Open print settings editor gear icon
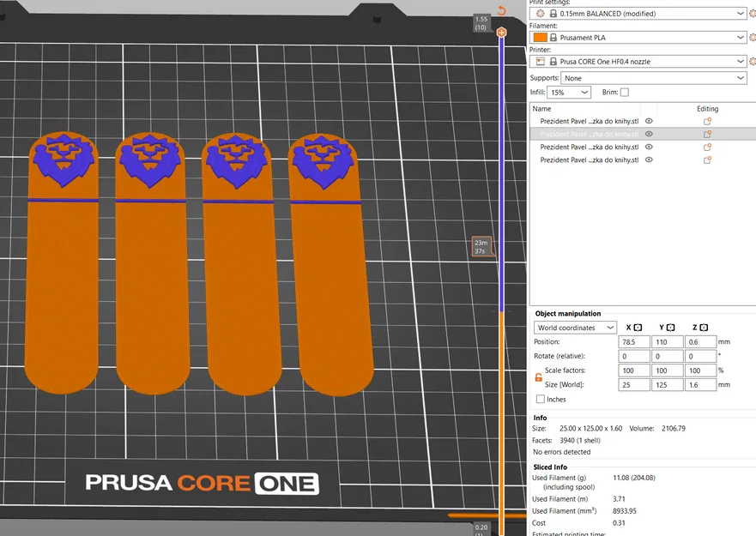This screenshot has height=536, width=756. click(x=753, y=14)
